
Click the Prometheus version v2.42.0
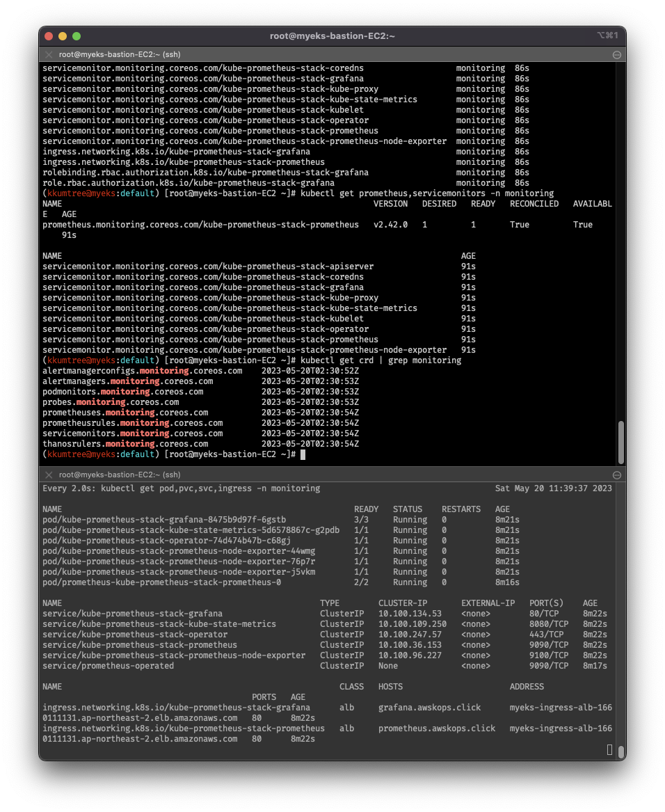390,225
